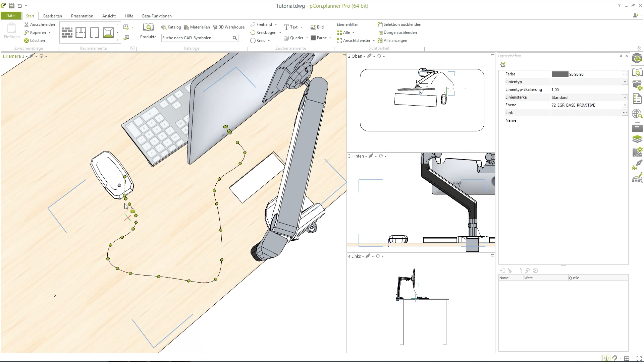
Task: Switch to the Bearbeiten ribbon tab
Action: click(x=52, y=16)
